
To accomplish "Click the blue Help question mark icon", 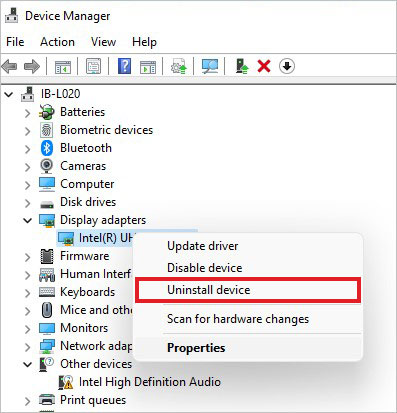I will [x=124, y=66].
